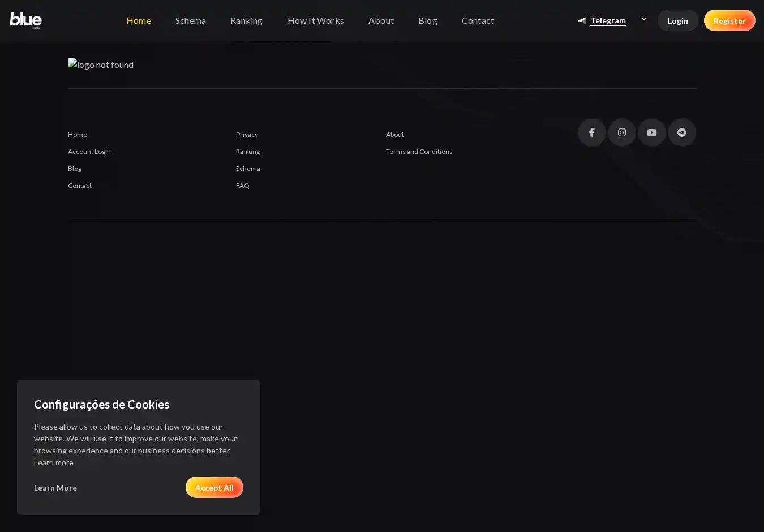Image resolution: width=764 pixels, height=532 pixels.
Task: Click the YouTube icon in footer
Action: (x=651, y=132)
